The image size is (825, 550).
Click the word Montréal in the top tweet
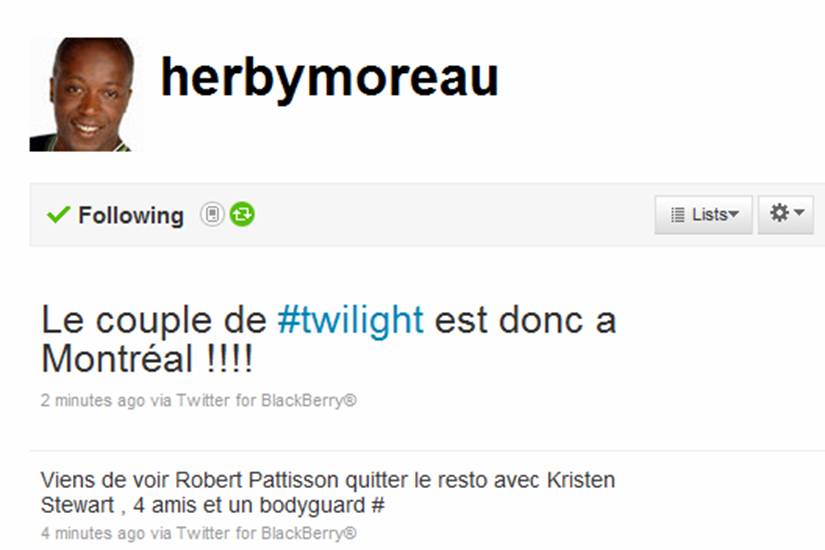117,359
